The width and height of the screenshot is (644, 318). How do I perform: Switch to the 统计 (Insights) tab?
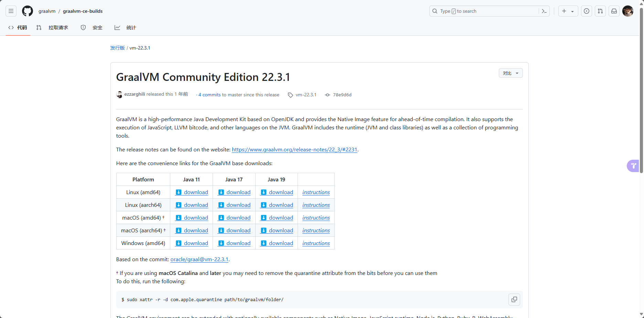(x=126, y=28)
